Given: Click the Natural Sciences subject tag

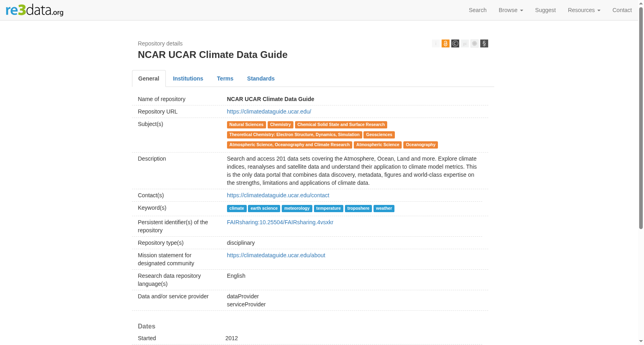Looking at the screenshot, I should [246, 125].
